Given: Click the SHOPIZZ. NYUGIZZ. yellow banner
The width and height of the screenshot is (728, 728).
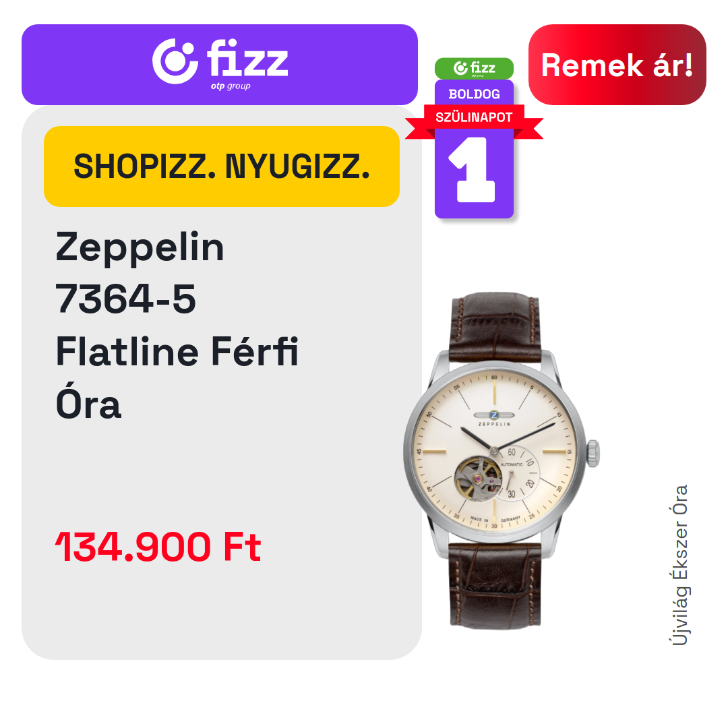Looking at the screenshot, I should point(222,166).
